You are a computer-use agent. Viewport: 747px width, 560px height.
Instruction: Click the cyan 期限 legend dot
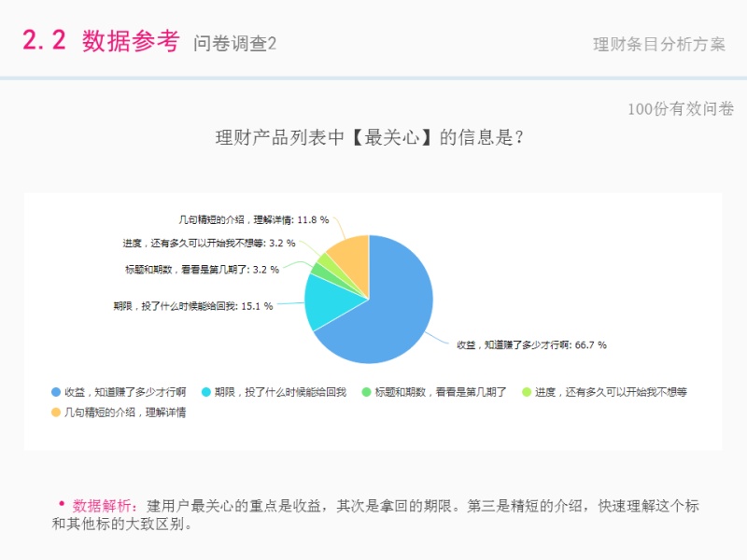click(206, 392)
